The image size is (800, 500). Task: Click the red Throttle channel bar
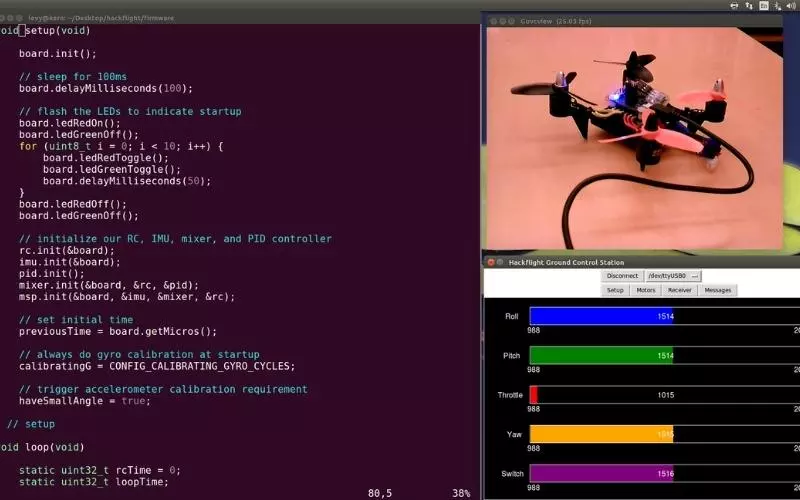pos(534,395)
